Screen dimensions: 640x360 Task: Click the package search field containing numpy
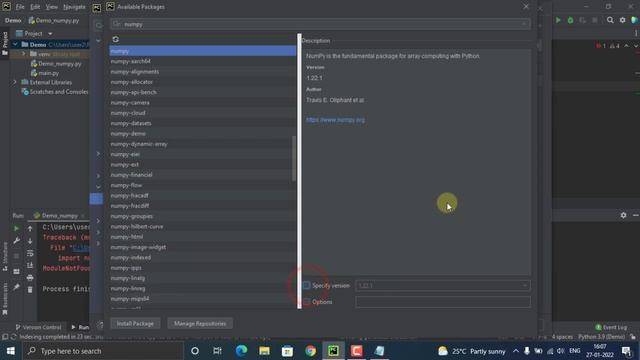(320, 24)
